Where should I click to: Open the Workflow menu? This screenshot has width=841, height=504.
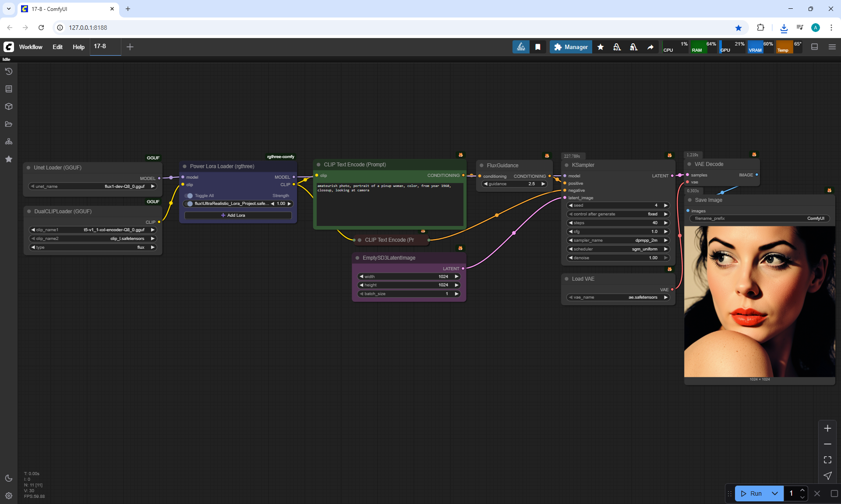tap(31, 47)
